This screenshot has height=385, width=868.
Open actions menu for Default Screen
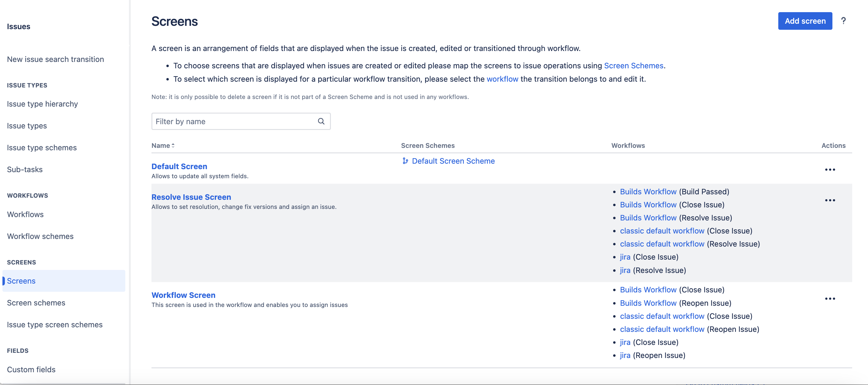830,170
